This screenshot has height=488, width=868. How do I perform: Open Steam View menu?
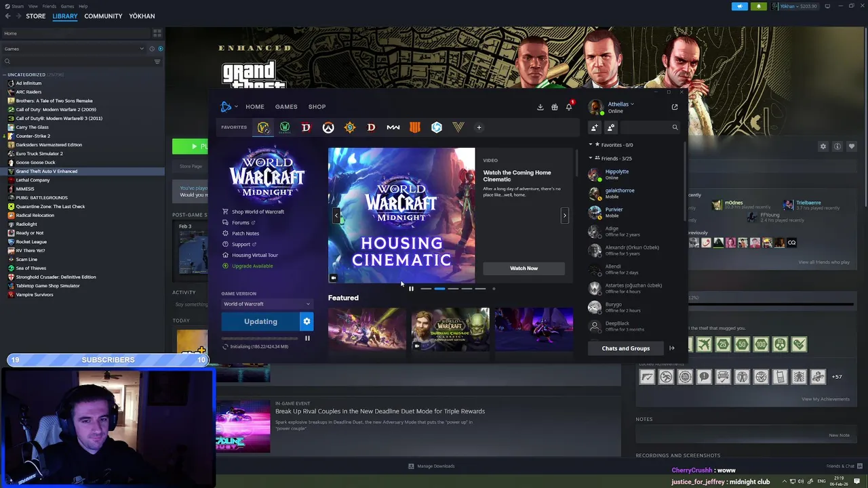tap(33, 6)
